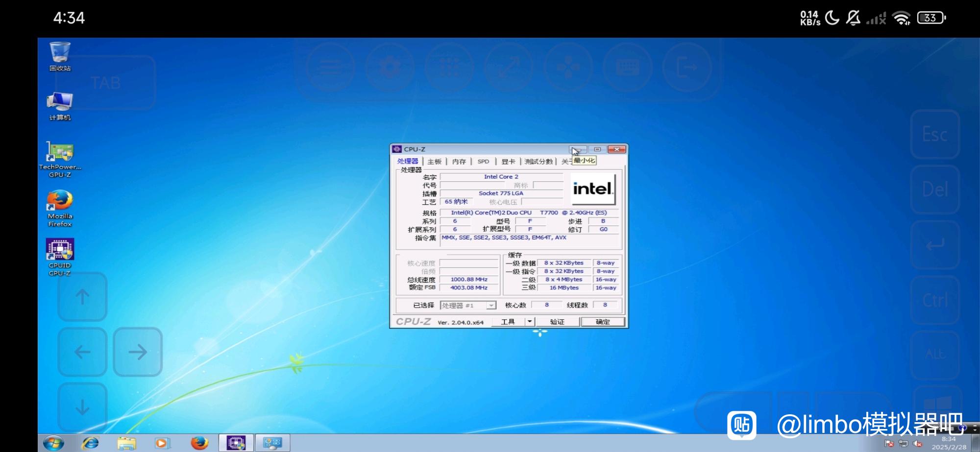Switch to the 显卡 tab

point(508,162)
